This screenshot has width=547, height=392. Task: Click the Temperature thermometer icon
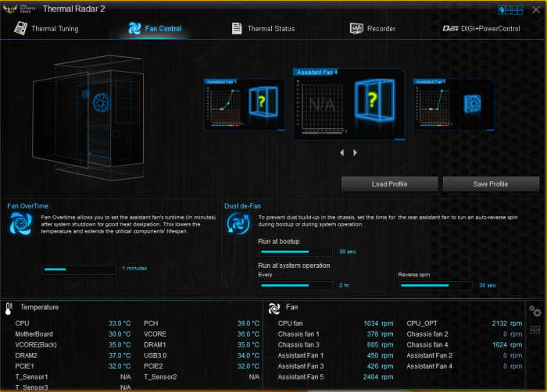tap(9, 308)
